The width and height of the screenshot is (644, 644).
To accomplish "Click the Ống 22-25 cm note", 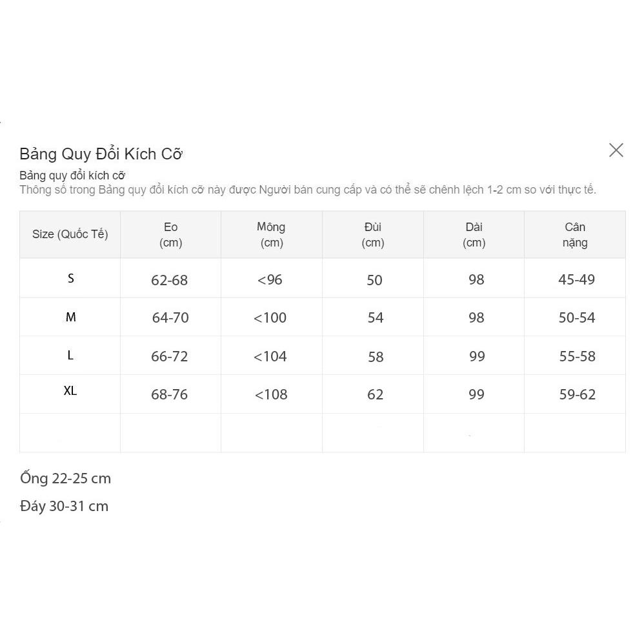I will 65,478.
